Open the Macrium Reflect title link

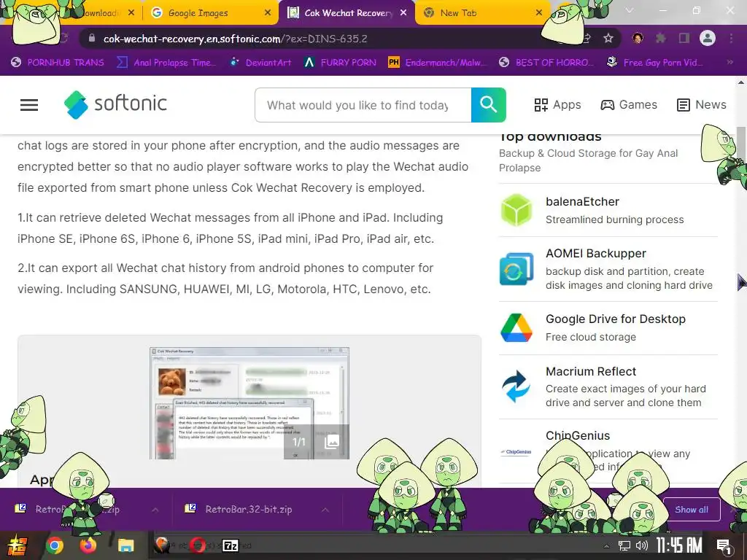pyautogui.click(x=591, y=371)
